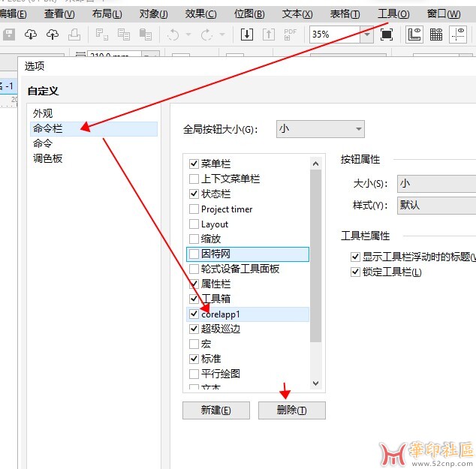Check the 上下文菜单栏 checkbox
476x469 pixels.
coord(194,179)
